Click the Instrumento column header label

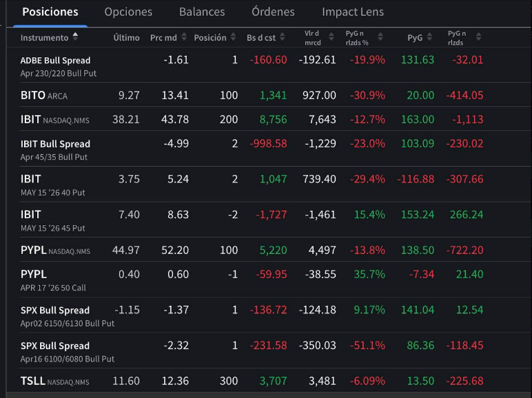click(44, 38)
